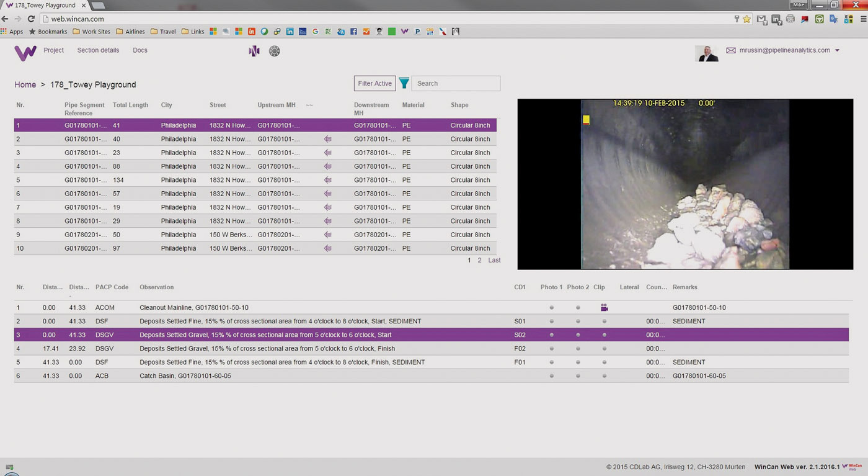Open the WinCan viewer icon beside Docs
Viewport: 868px width, 476px height.
click(254, 51)
